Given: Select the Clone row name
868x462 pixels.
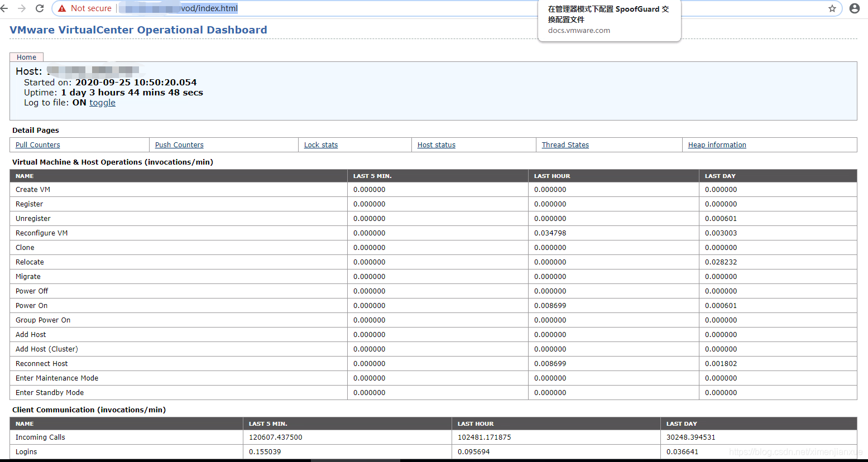Looking at the screenshot, I should pos(25,248).
